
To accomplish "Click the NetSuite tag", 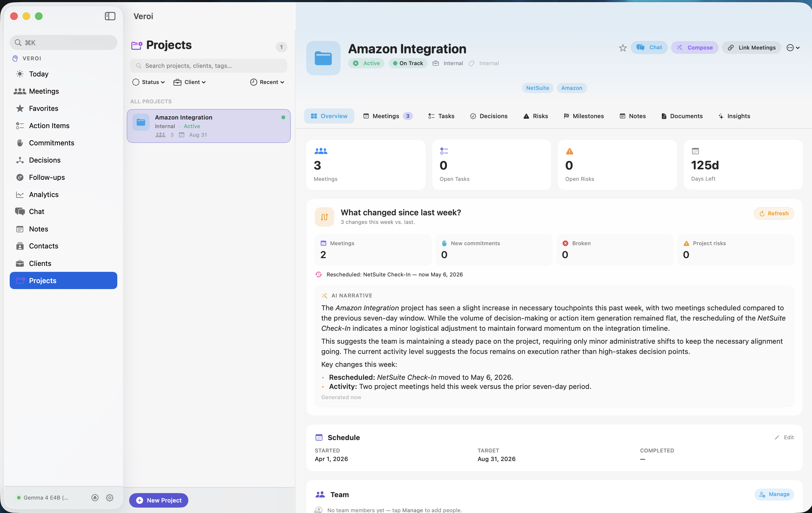I will pos(538,88).
